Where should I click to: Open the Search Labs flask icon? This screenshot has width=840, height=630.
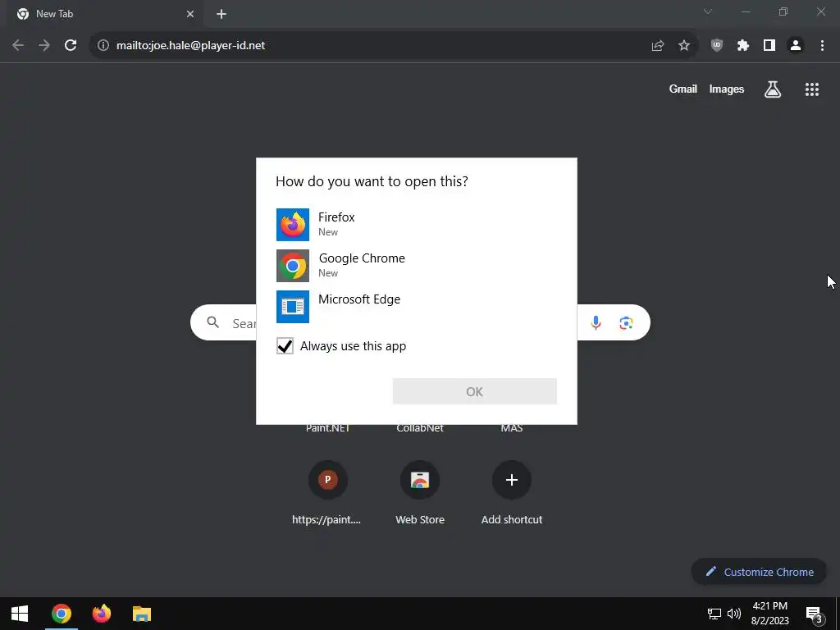coord(773,89)
